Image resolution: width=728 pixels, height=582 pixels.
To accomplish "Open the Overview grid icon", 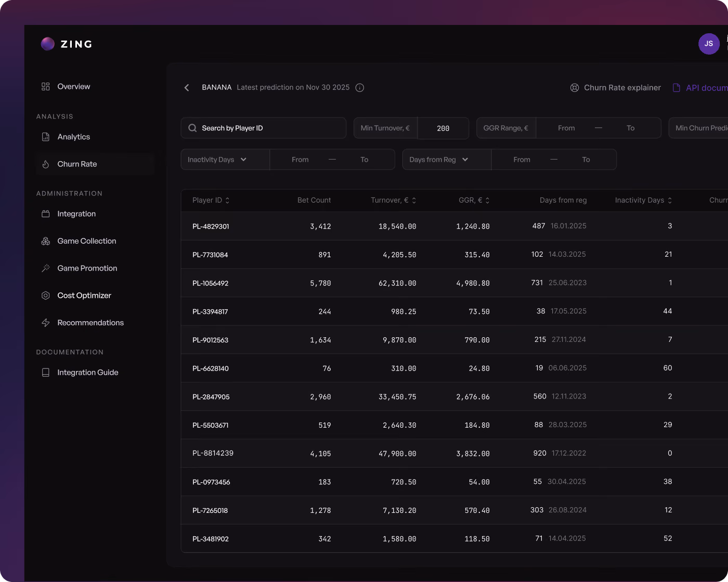I will [x=46, y=86].
